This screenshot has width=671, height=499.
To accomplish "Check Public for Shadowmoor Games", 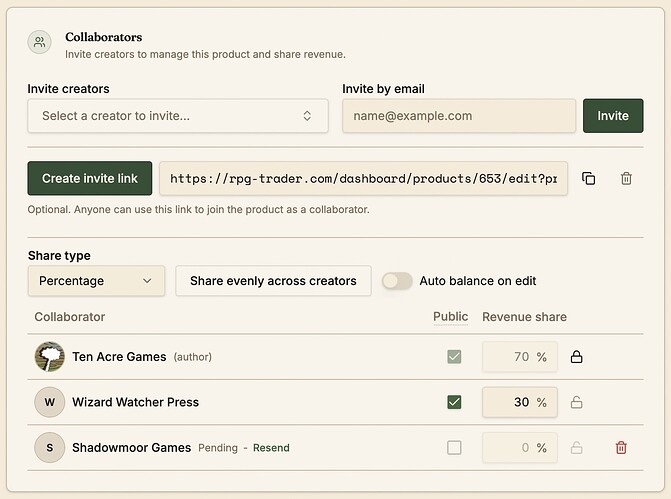I will 454,448.
